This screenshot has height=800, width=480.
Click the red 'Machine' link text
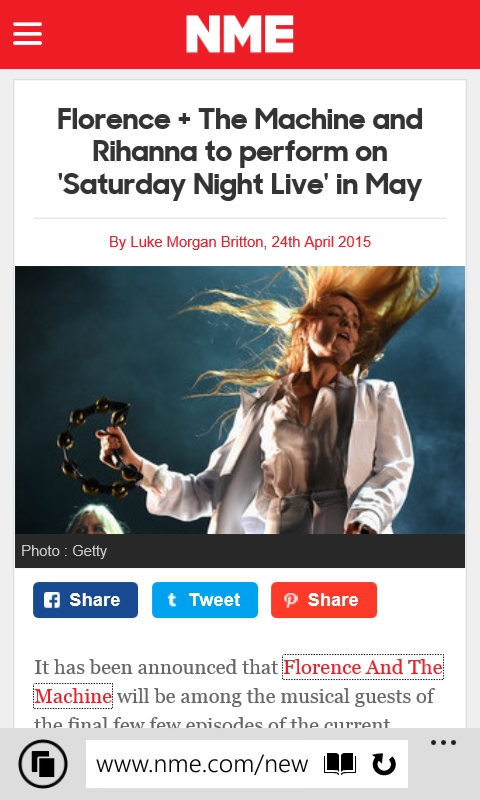coord(73,696)
